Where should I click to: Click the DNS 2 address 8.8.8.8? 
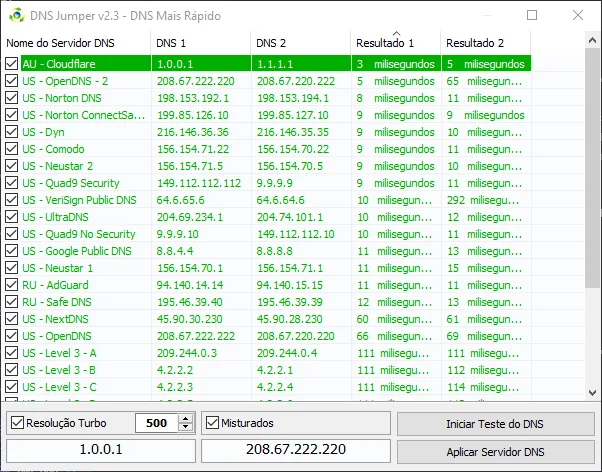coord(275,251)
